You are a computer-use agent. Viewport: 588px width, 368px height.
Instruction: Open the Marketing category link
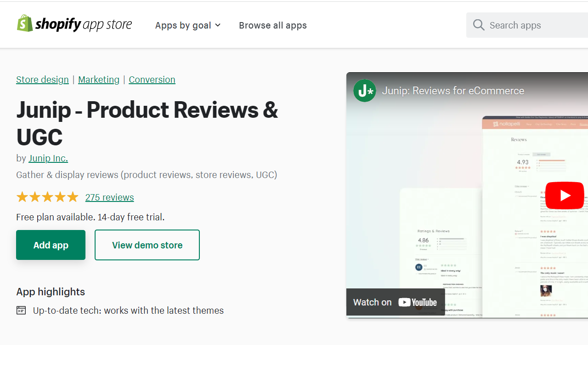99,80
